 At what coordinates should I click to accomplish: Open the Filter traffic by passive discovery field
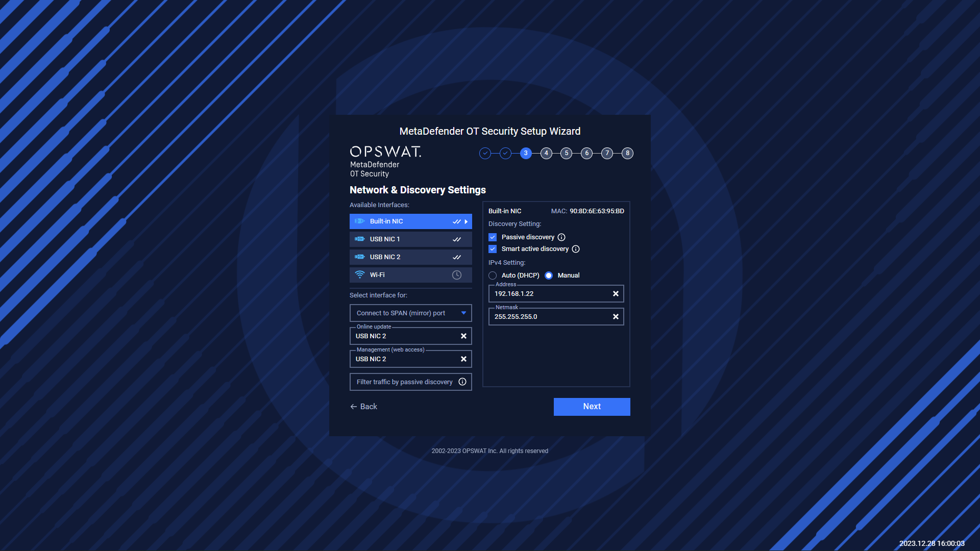pyautogui.click(x=410, y=382)
